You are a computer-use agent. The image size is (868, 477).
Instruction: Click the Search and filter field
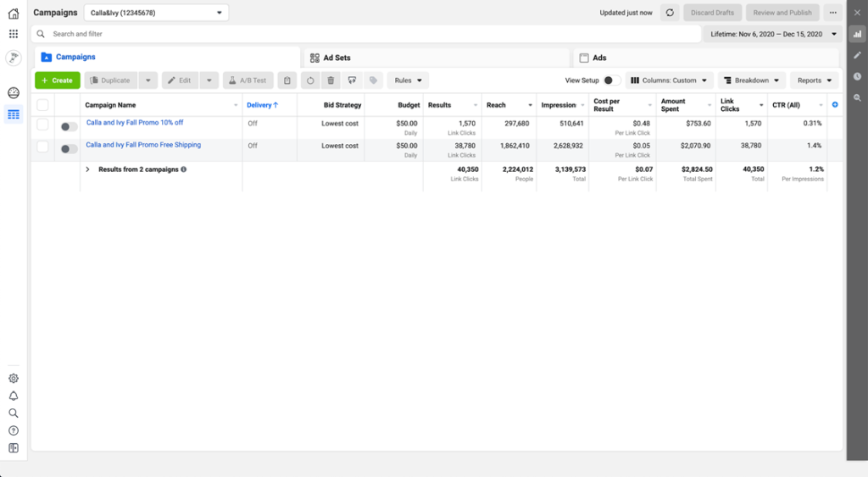click(366, 34)
